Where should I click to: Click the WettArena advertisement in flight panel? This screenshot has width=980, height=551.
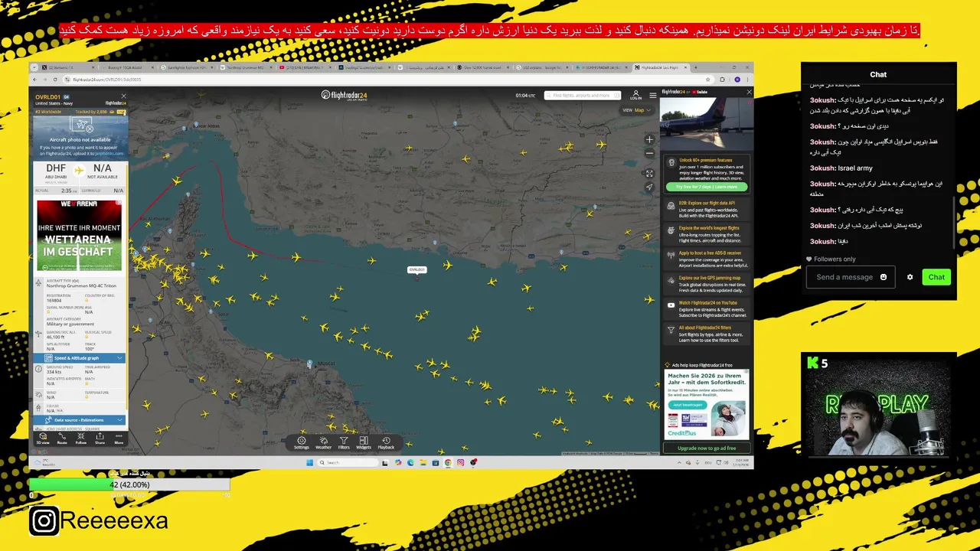(79, 236)
